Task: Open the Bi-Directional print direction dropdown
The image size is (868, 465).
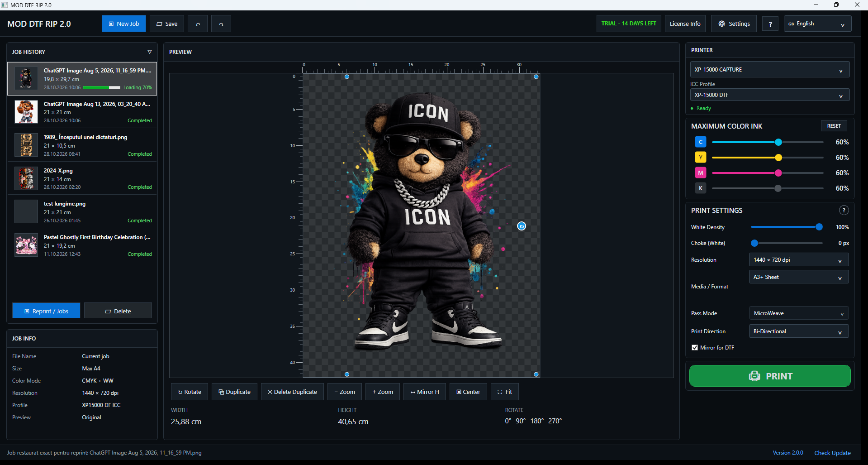Action: pyautogui.click(x=798, y=331)
